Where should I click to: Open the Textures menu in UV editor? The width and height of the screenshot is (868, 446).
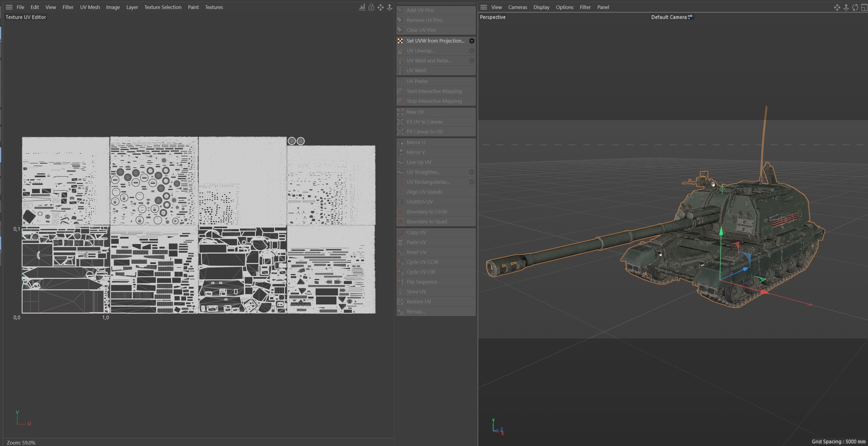click(x=214, y=7)
